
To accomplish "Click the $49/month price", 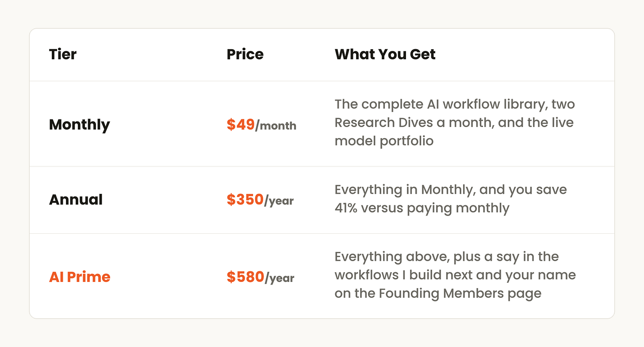I will pyautogui.click(x=261, y=125).
